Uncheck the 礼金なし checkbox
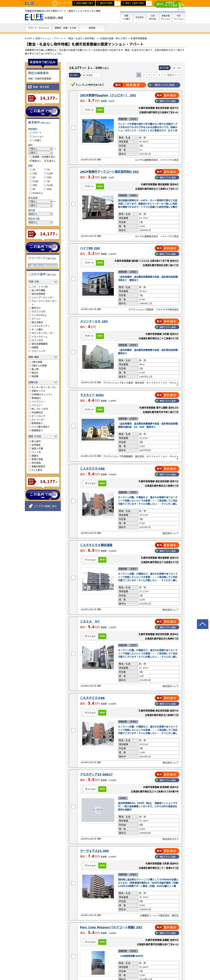Image resolution: width=210 pixels, height=980 pixels. pos(45,161)
